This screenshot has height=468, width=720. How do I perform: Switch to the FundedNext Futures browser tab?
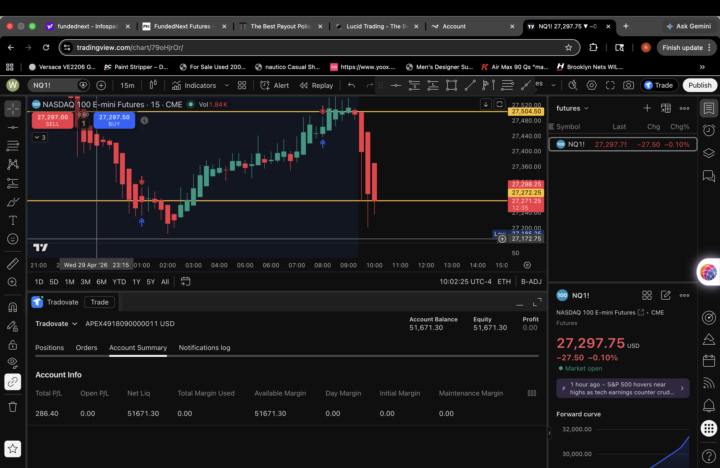184,26
